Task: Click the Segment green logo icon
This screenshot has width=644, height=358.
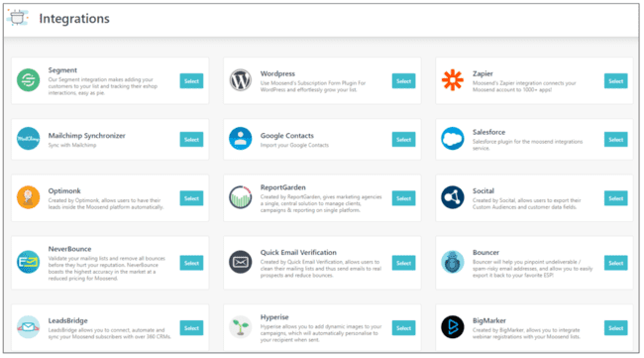Action: [29, 80]
